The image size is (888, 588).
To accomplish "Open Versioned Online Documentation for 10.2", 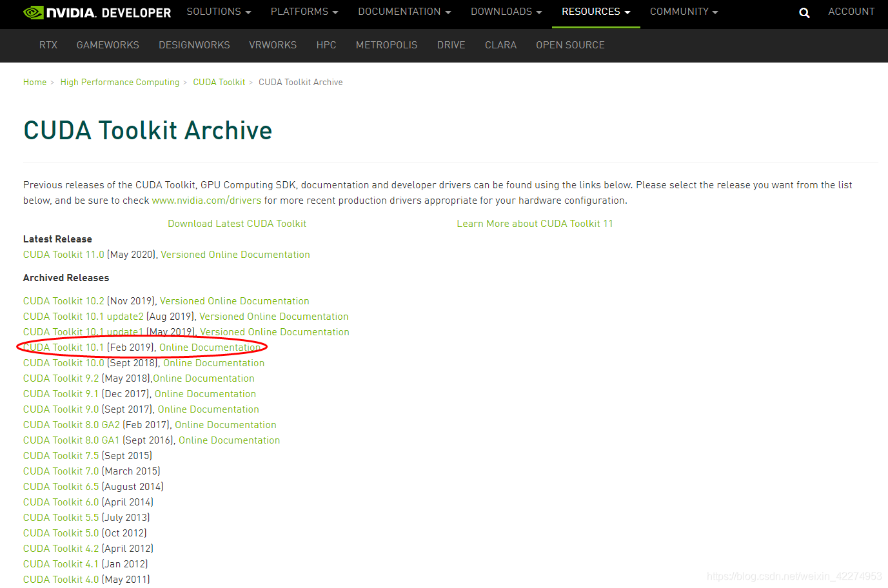I will (235, 301).
